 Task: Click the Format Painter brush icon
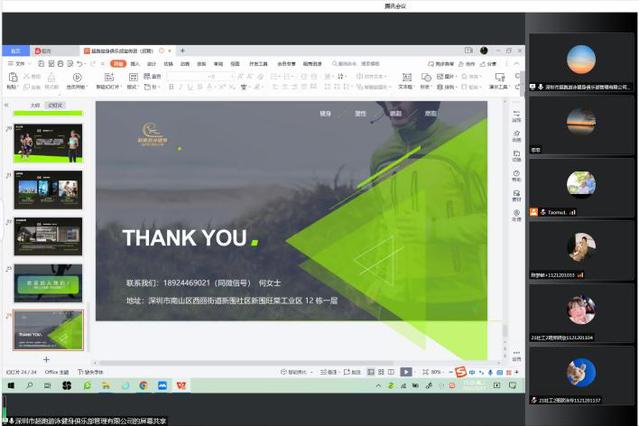51,77
